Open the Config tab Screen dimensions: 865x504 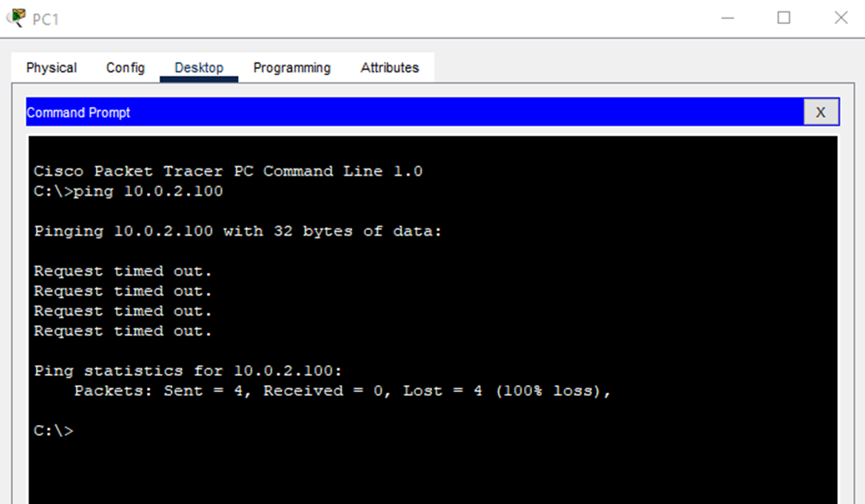[125, 68]
